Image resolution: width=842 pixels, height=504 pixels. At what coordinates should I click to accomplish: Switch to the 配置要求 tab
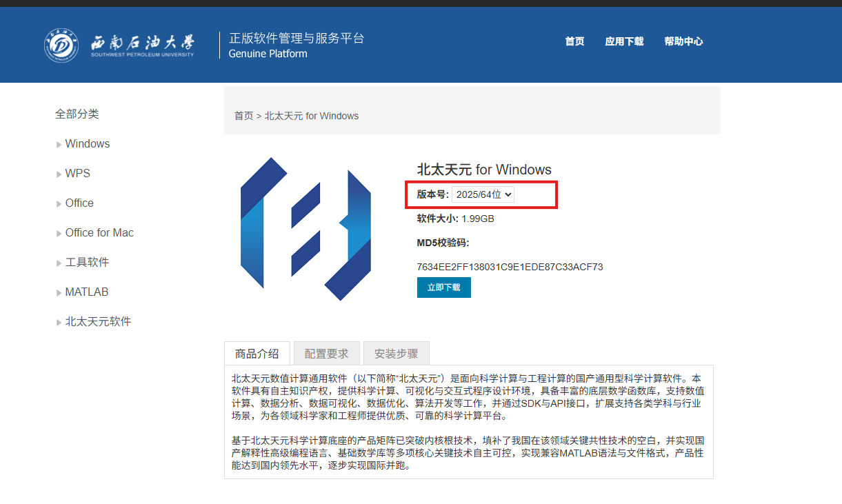coord(325,352)
